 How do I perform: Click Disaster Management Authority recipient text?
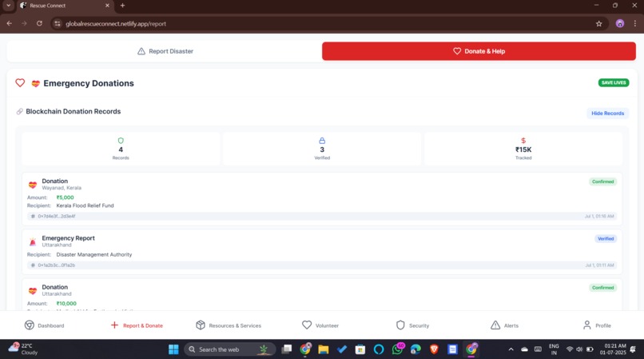click(x=94, y=254)
